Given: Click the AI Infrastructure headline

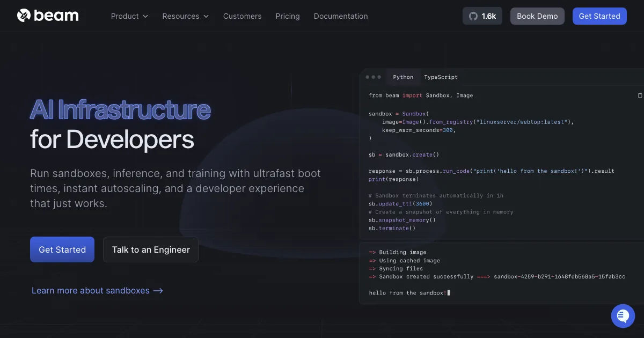Looking at the screenshot, I should (x=120, y=110).
